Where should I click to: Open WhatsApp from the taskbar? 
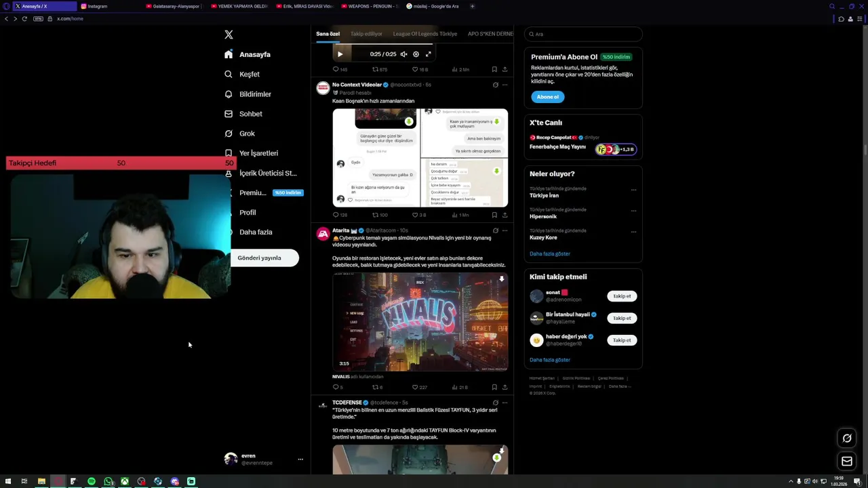[108, 481]
